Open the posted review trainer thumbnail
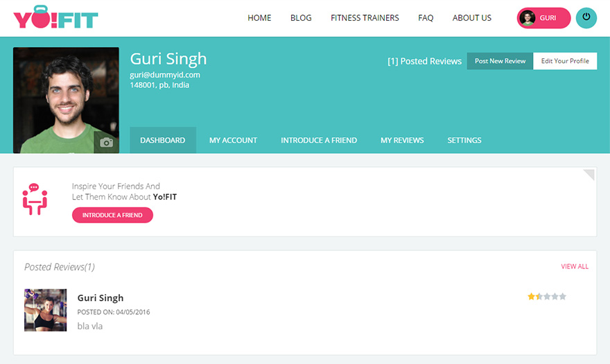 [46, 310]
